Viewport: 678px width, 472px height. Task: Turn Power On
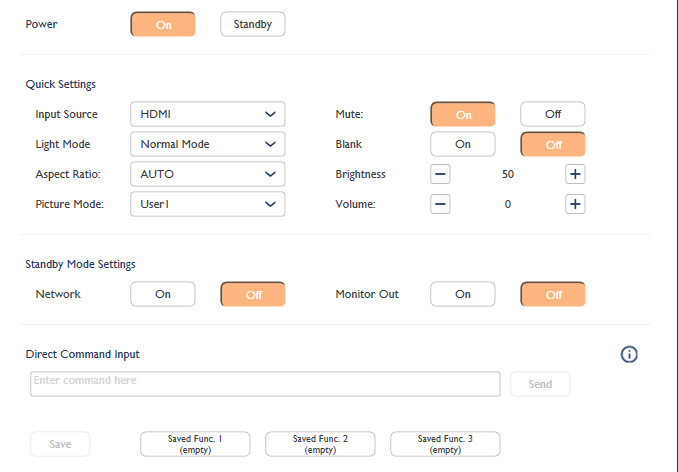pyautogui.click(x=163, y=25)
